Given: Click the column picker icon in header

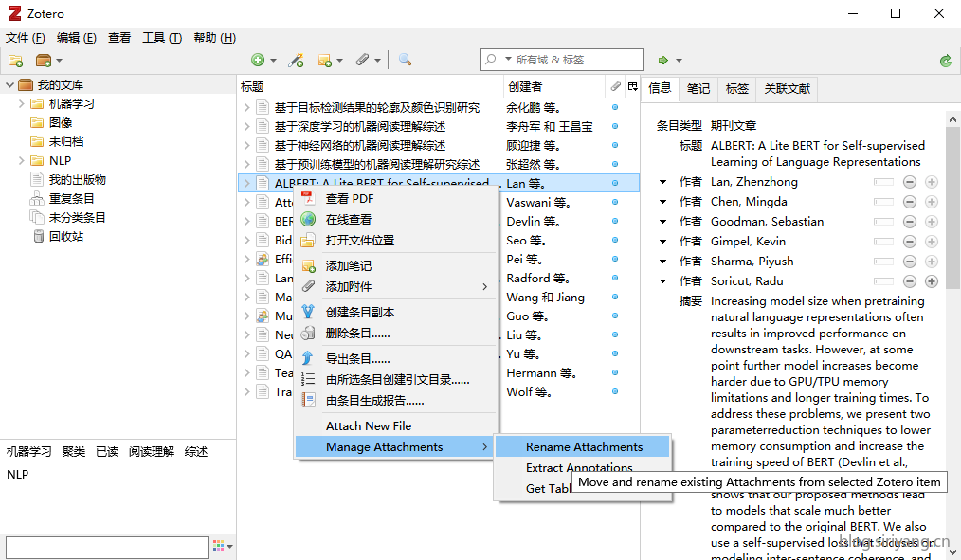Looking at the screenshot, I should pos(632,86).
